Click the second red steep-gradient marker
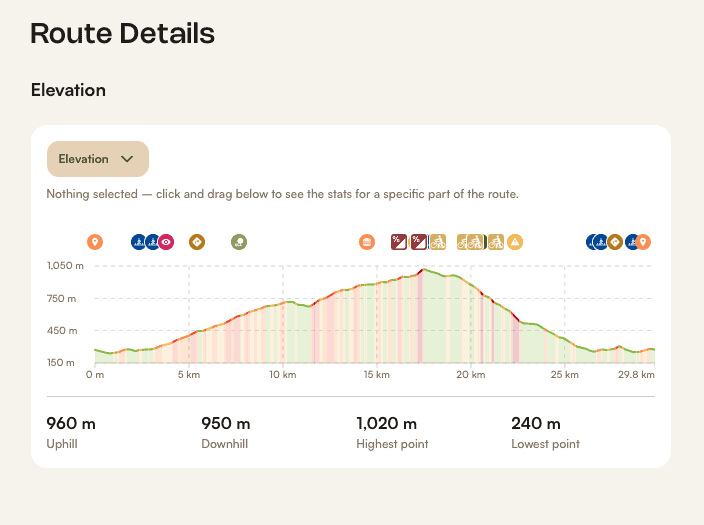Screen dimensions: 704x525 tap(419, 242)
